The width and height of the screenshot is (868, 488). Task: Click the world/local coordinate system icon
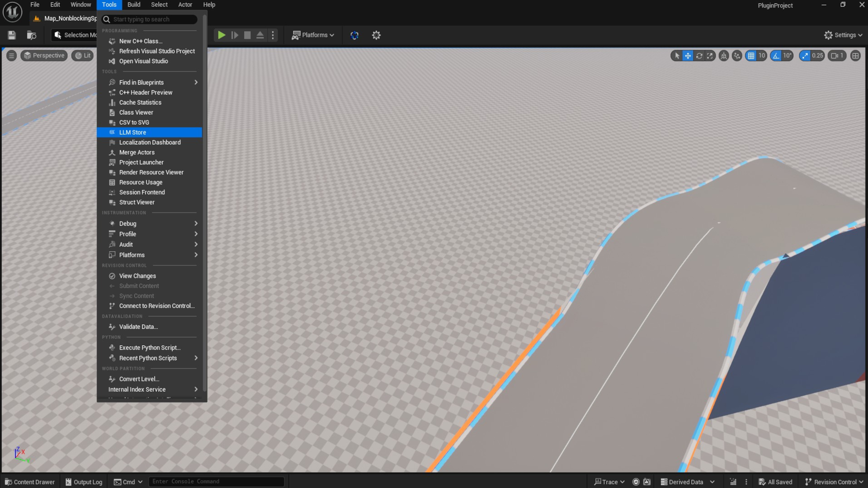pyautogui.click(x=724, y=56)
